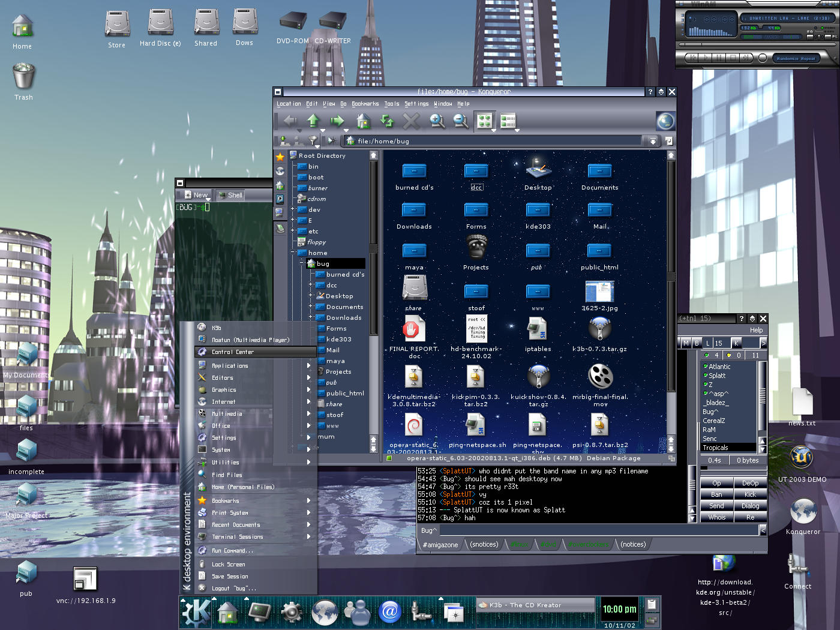Expand the Applications submenu arrow
Screen dimensions: 840x630
[309, 365]
